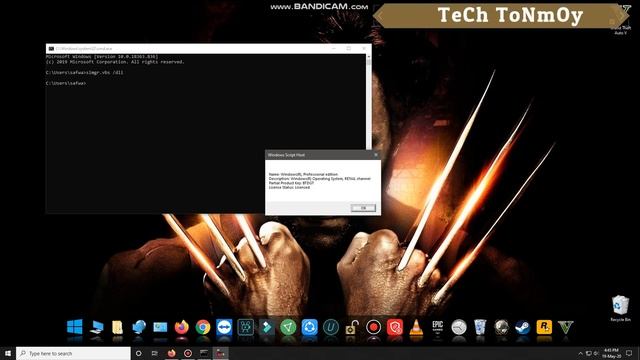Screen dimensions: 640x360
Task: Switch to Command Prompt in taskbar
Action: pyautogui.click(x=204, y=353)
